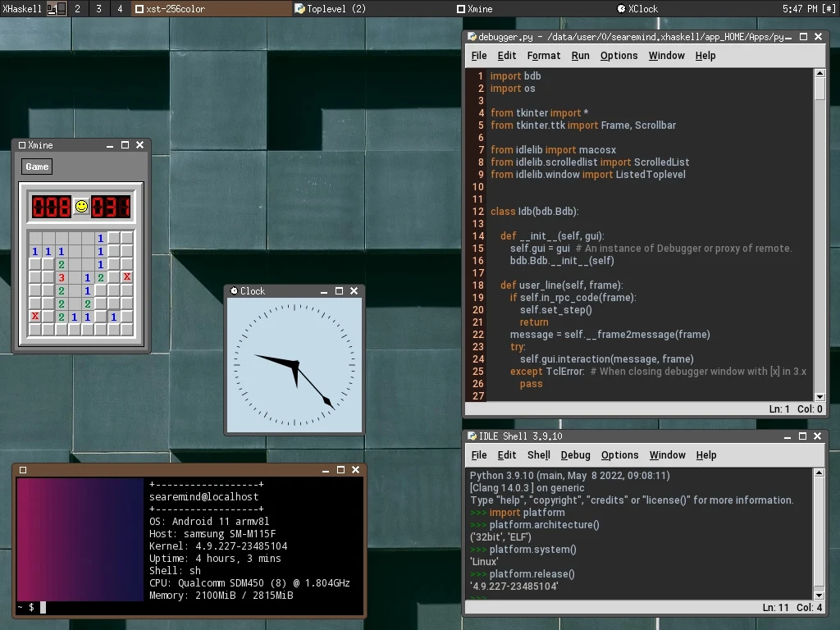840x630 pixels.
Task: Open the Options menu in IDLE Shell
Action: (619, 454)
